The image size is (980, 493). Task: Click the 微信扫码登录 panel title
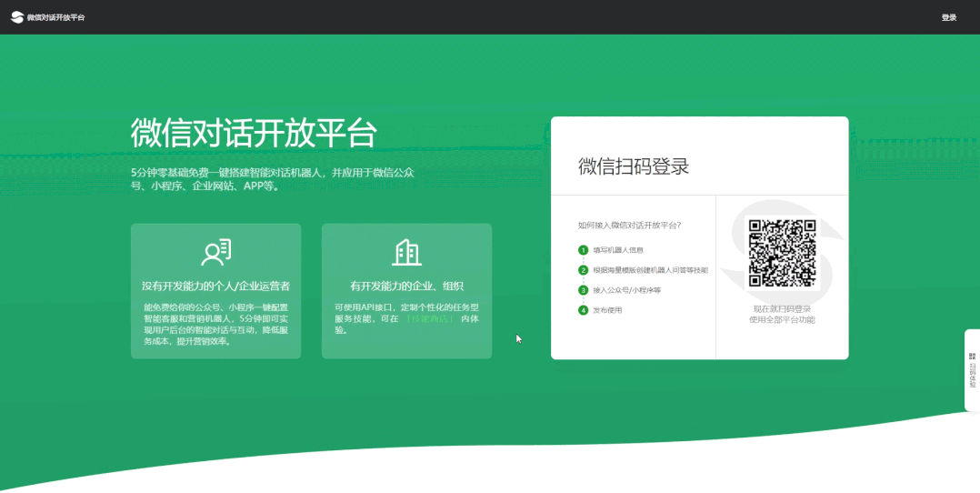coord(633,166)
